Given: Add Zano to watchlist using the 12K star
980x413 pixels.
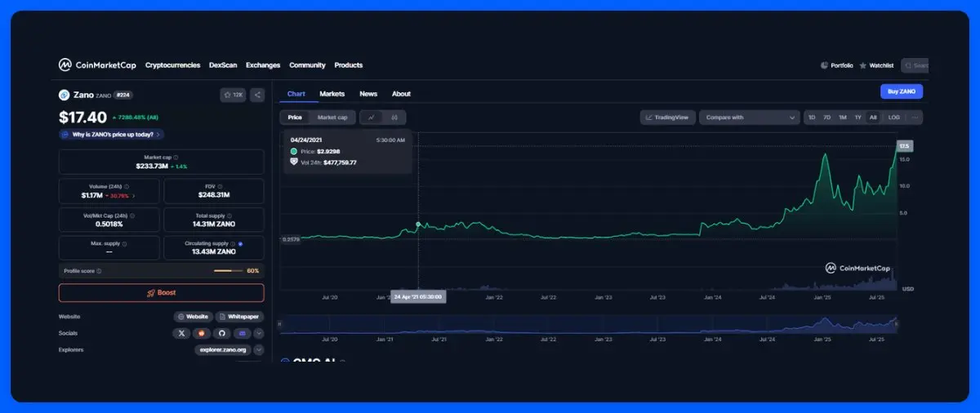Looking at the screenshot, I should pos(233,95).
